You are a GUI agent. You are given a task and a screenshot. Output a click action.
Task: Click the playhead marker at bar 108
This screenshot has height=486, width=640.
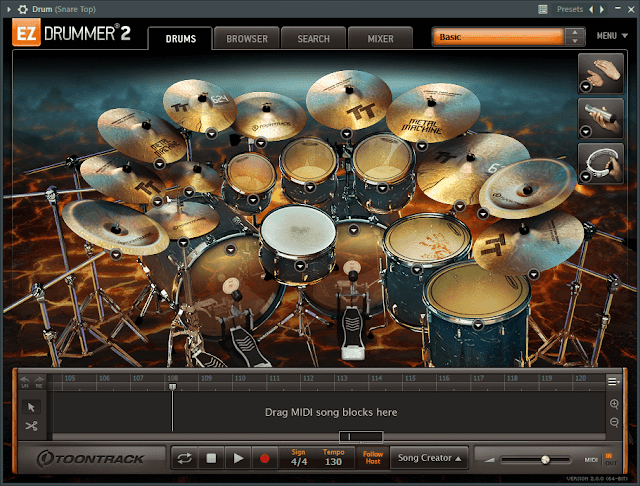click(x=173, y=386)
